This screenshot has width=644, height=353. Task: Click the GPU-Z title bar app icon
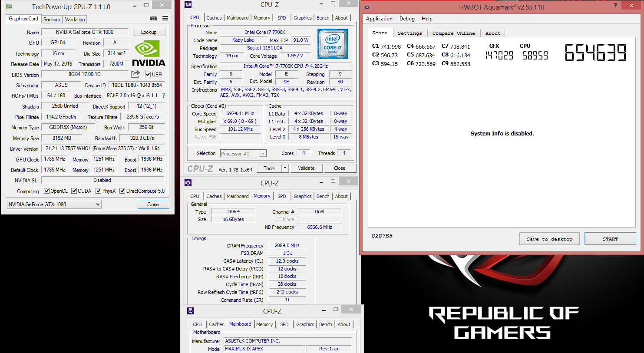9,7
